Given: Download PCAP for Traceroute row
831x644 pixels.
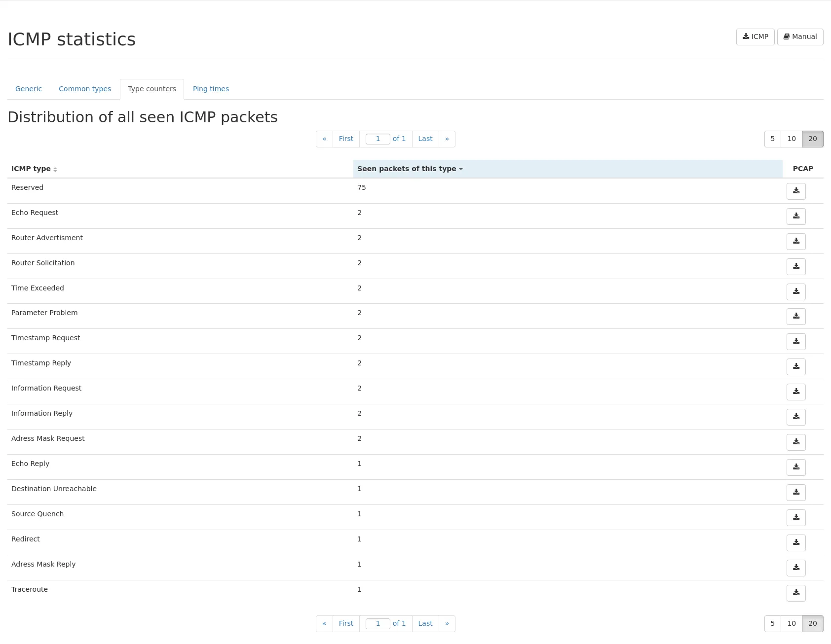Looking at the screenshot, I should [795, 593].
